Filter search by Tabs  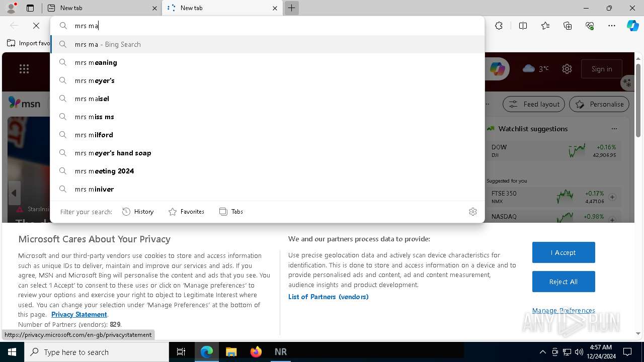point(231,212)
